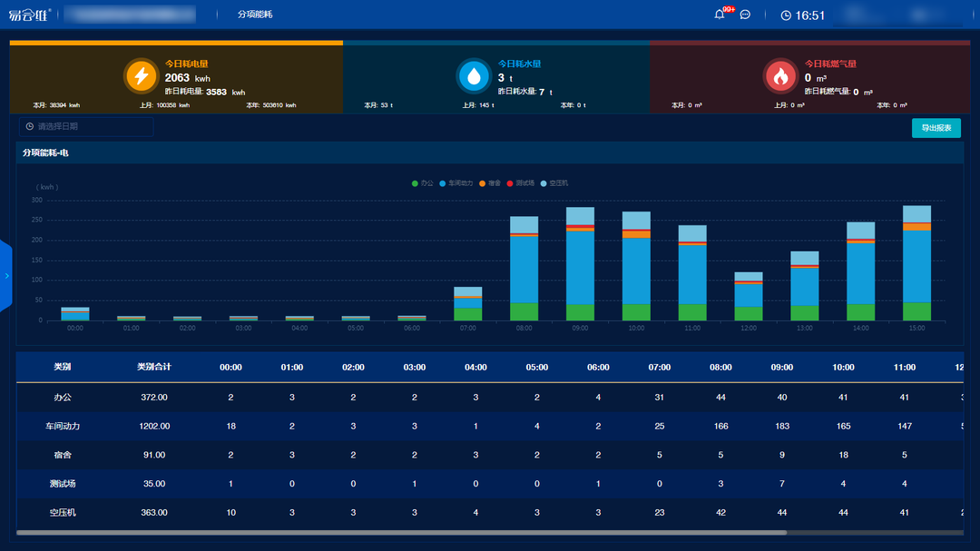Viewport: 980px width, 551px height.
Task: Open the chat message bubble icon
Action: coord(745,15)
